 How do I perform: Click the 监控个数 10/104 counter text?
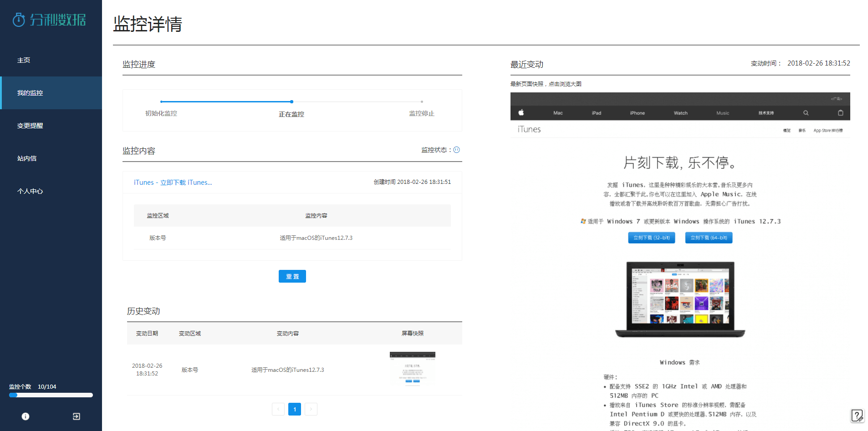33,387
